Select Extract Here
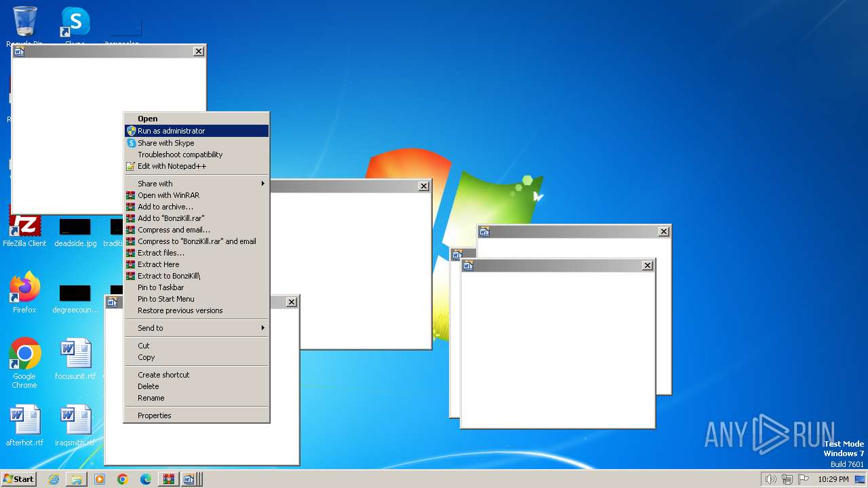This screenshot has height=488, width=868. coord(197,264)
